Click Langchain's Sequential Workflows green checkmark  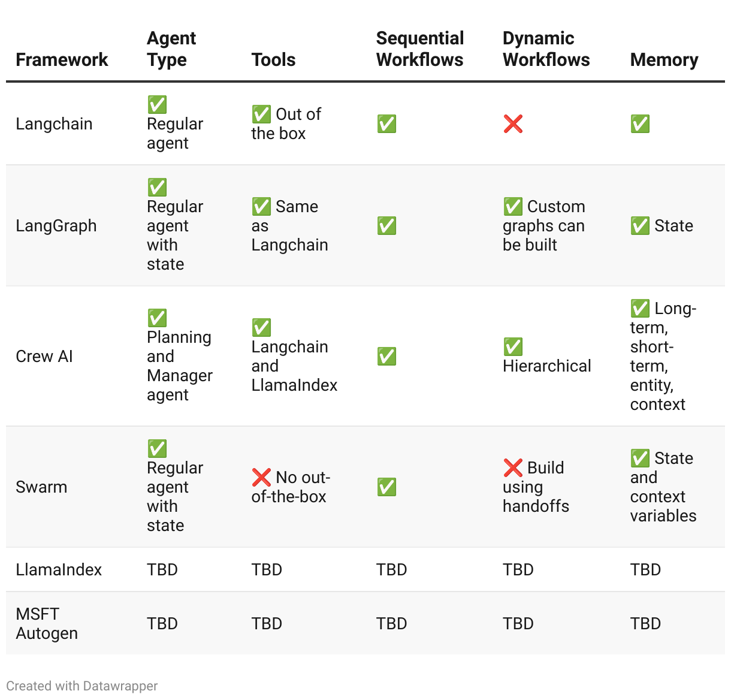tap(386, 124)
